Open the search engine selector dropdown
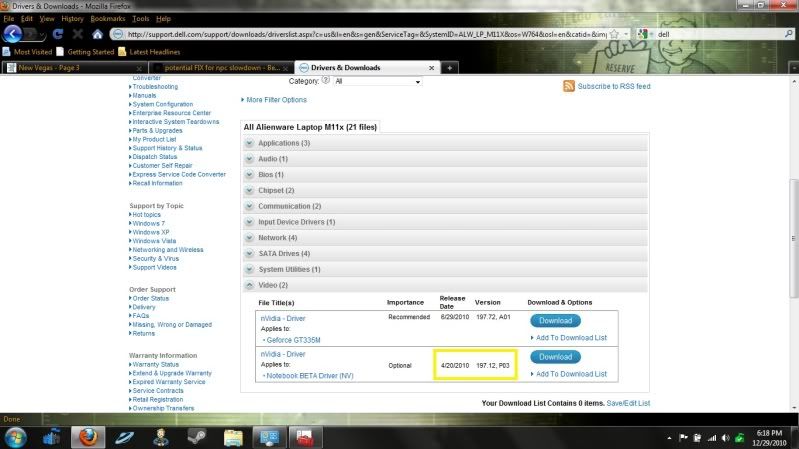Screen dimensions: 799x449 645,34
